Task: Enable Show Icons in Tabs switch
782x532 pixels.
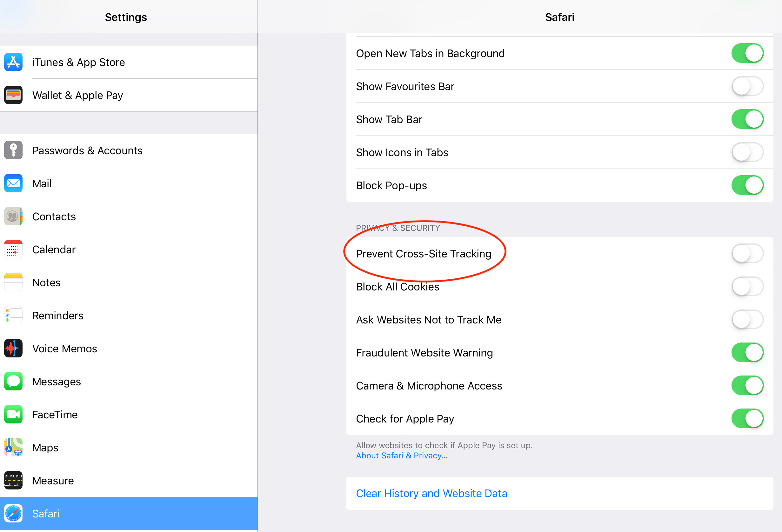Action: click(747, 152)
